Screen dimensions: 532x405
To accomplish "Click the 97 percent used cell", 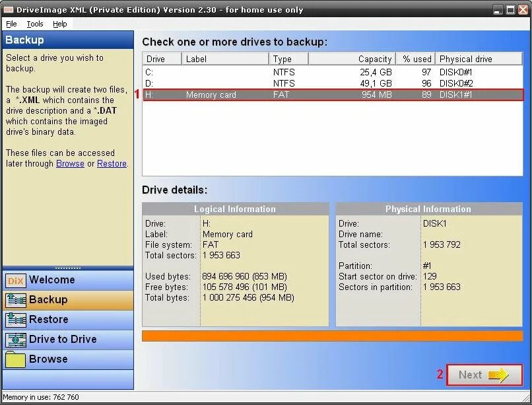I will 426,72.
